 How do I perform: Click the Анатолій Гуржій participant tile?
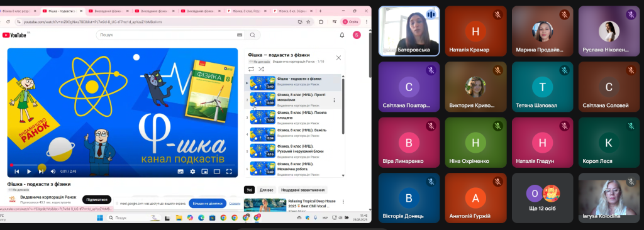(475, 197)
